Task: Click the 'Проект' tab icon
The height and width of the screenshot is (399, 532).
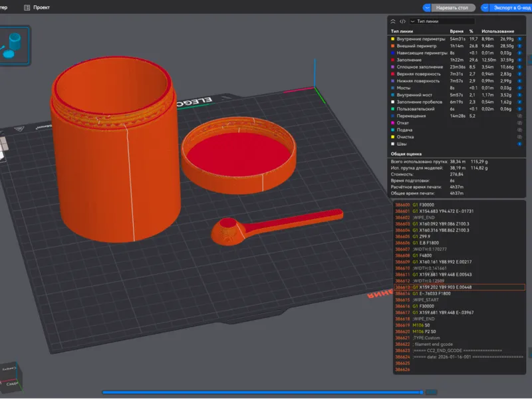Action: point(27,7)
